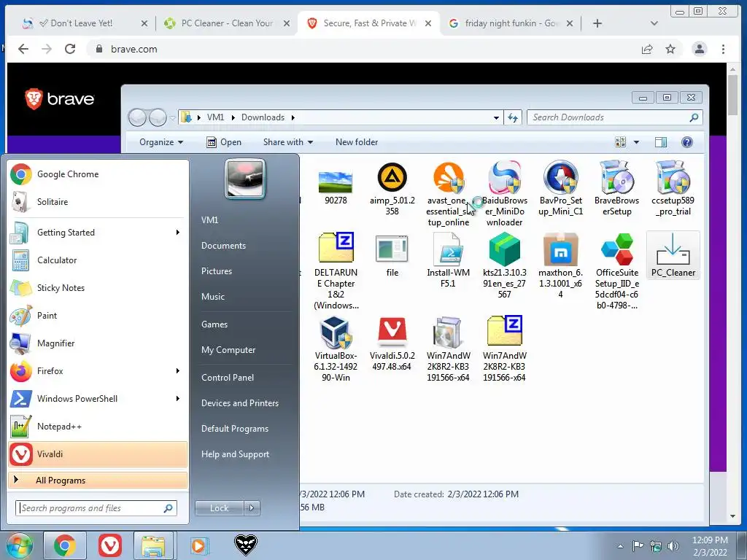Select the VirtualBox-6.1.32 installer file
The image size is (747, 560).
pos(336,349)
